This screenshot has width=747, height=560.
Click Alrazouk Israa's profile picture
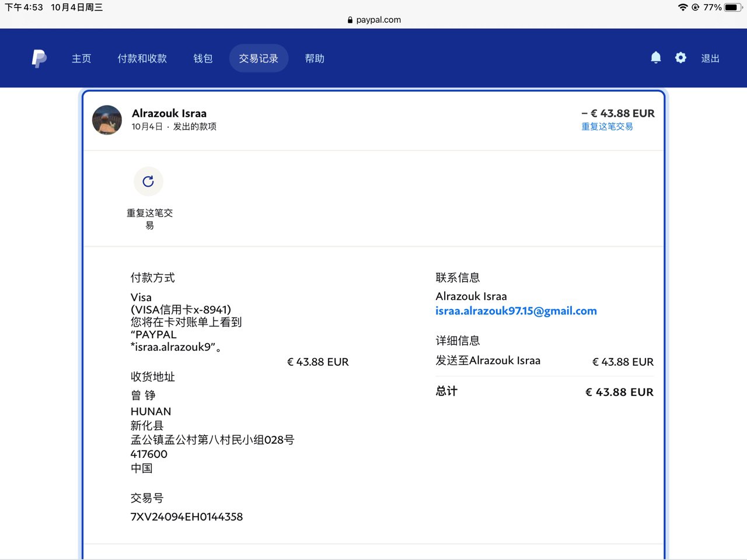107,120
